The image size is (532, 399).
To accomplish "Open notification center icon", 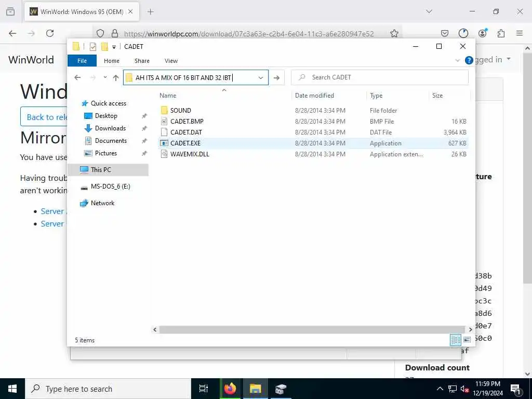I will coord(515,389).
